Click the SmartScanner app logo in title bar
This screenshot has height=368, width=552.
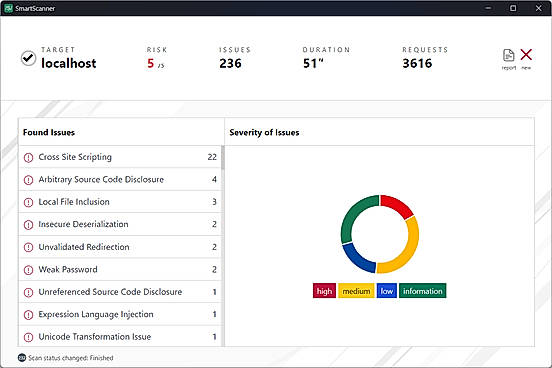click(x=8, y=8)
